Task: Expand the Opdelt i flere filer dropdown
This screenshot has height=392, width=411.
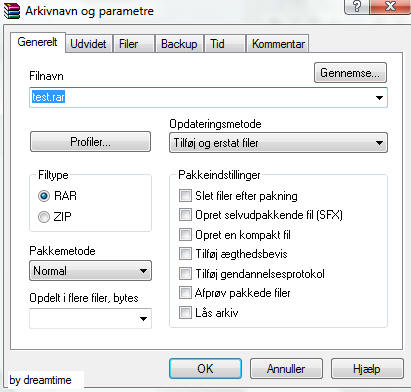Action: [x=144, y=319]
